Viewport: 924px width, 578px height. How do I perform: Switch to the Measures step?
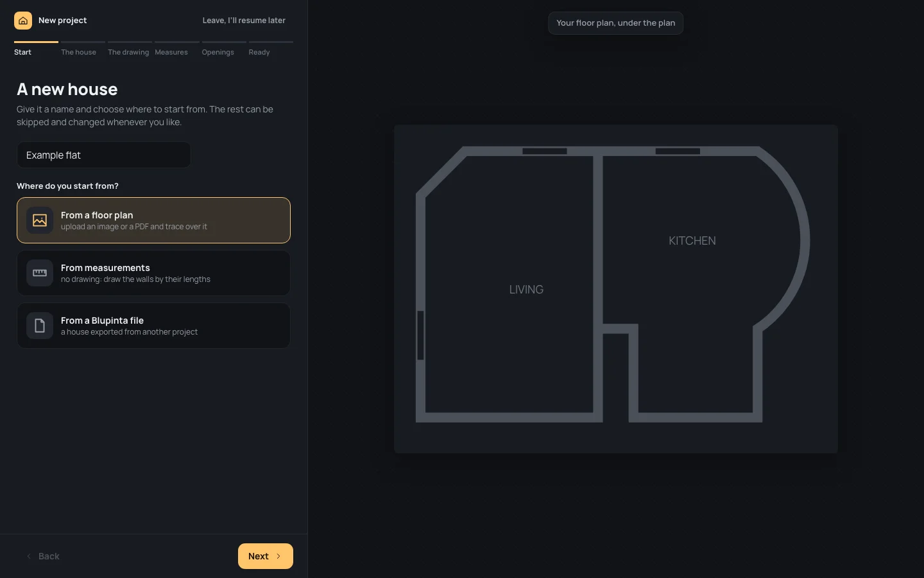click(x=176, y=49)
